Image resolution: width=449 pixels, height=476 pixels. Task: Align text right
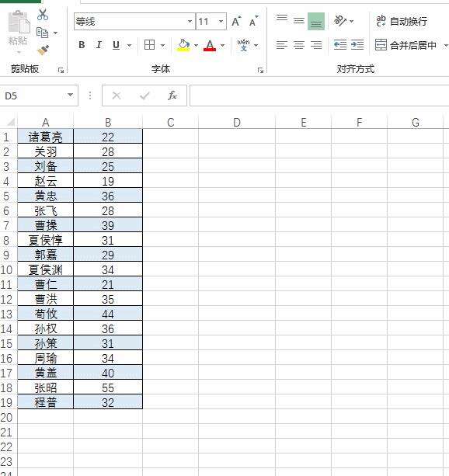(316, 45)
